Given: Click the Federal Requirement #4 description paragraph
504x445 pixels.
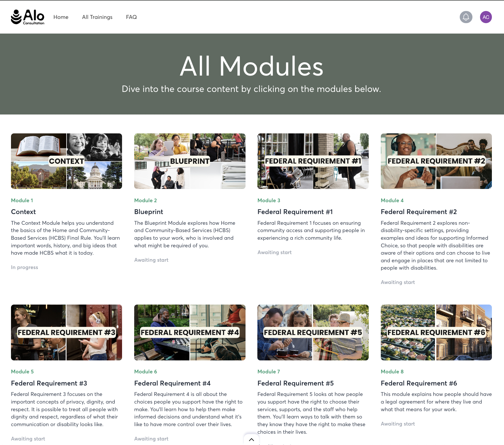Looking at the screenshot, I should pyautogui.click(x=188, y=409).
